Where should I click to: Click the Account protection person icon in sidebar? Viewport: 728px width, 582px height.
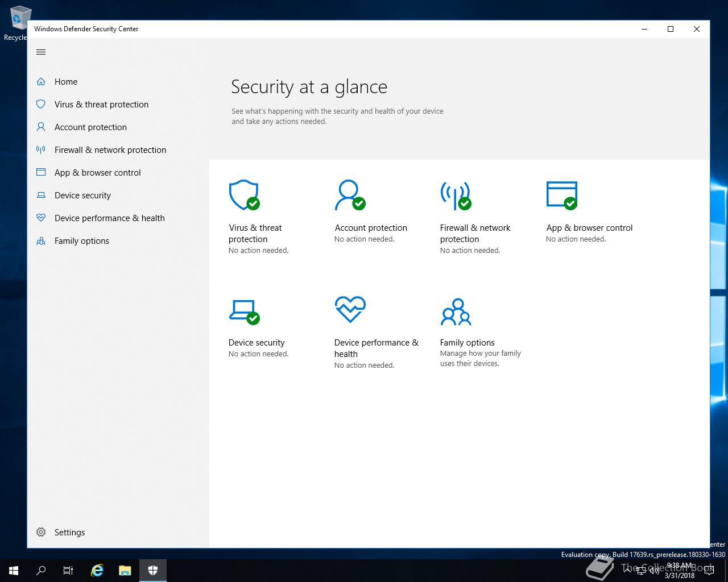pos(41,127)
